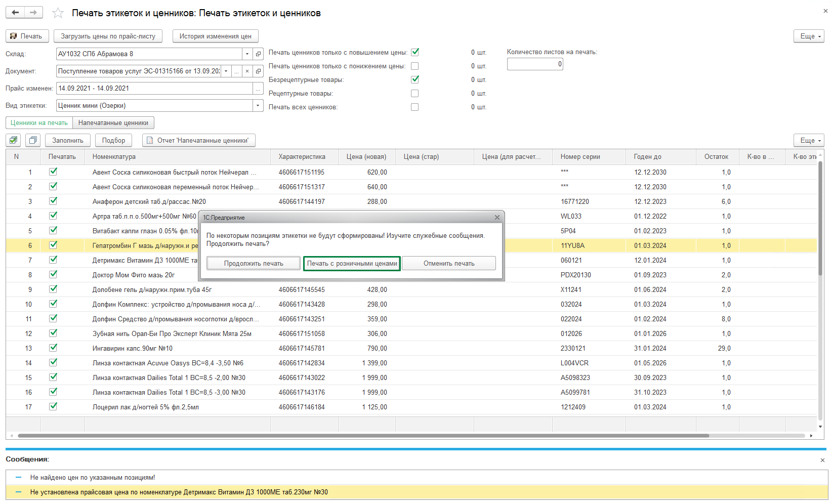This screenshot has height=504, width=832.
Task: Open the Склад item with open-form icon
Action: click(258, 54)
